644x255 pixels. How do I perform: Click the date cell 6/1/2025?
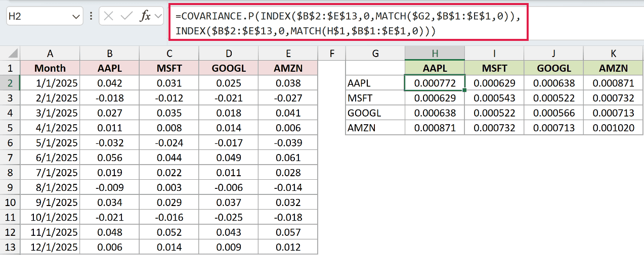click(x=50, y=158)
